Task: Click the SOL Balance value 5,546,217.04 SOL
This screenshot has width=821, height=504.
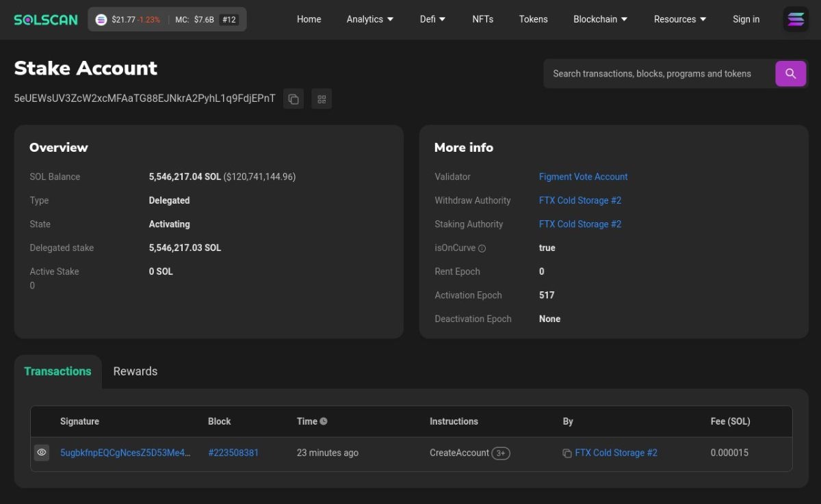Action: pos(185,176)
